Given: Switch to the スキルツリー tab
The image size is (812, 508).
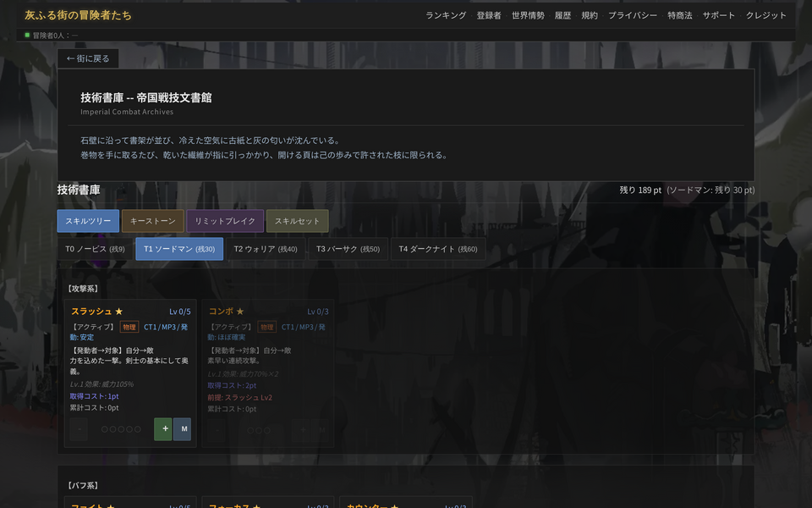Looking at the screenshot, I should pos(88,221).
